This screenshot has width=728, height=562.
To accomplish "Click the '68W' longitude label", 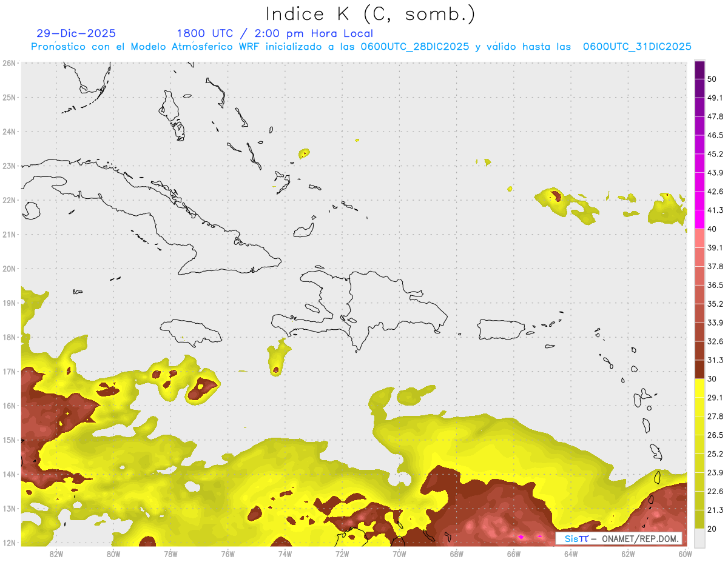I will click(457, 554).
